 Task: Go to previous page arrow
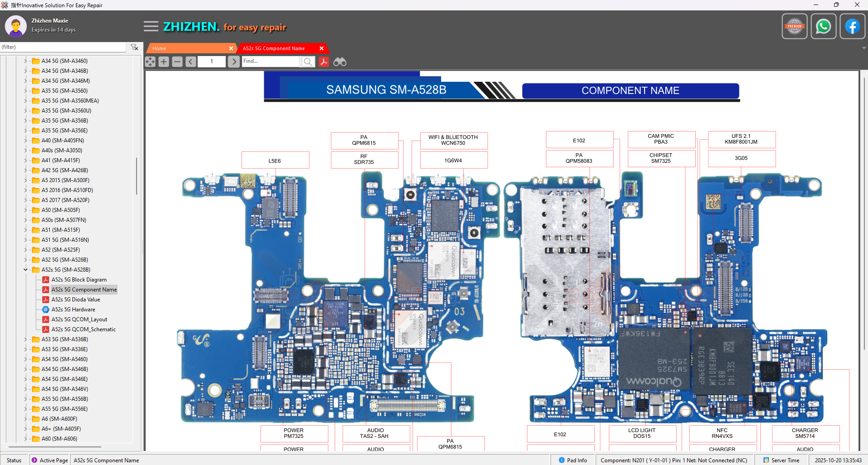[x=191, y=61]
